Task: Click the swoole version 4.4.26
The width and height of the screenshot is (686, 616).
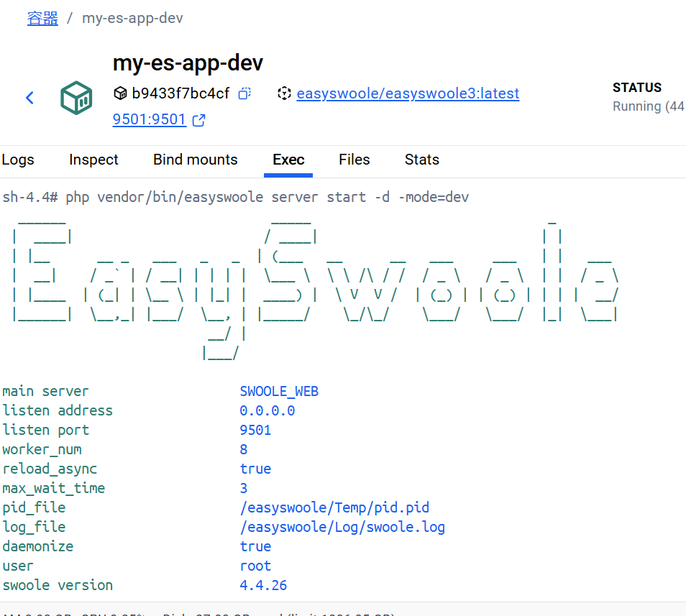Action: pyautogui.click(x=263, y=585)
